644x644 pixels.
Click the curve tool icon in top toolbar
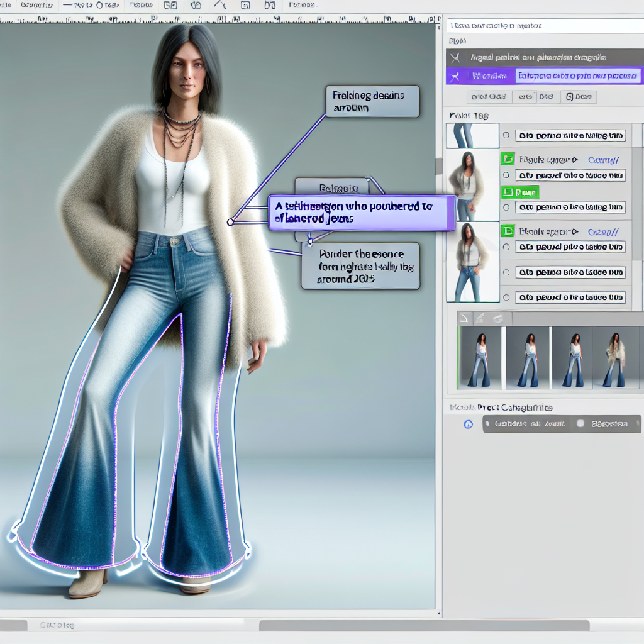point(220,5)
